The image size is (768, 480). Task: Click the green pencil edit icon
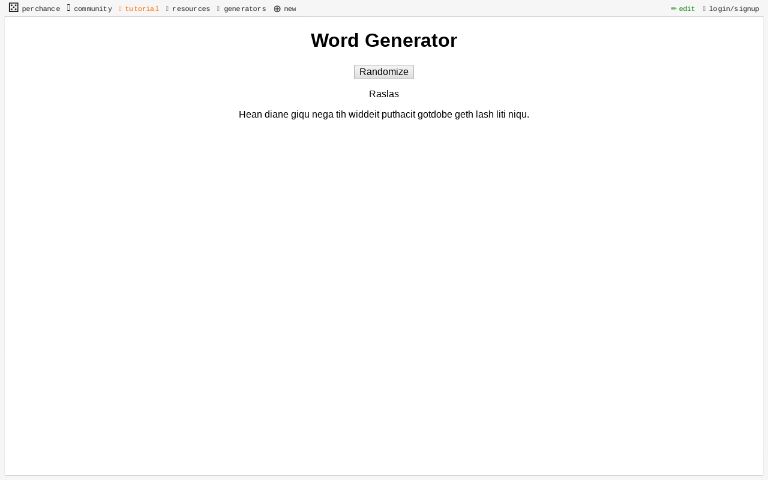pos(673,9)
